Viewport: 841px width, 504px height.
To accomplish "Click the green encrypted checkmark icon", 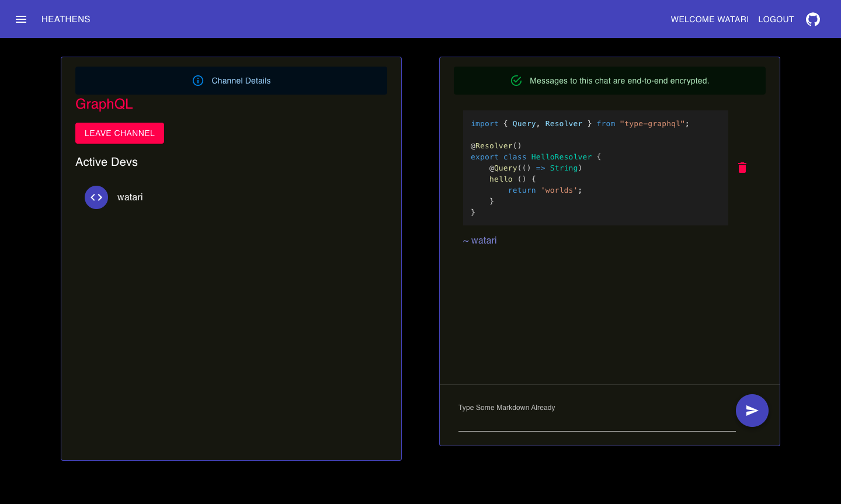I will point(516,81).
